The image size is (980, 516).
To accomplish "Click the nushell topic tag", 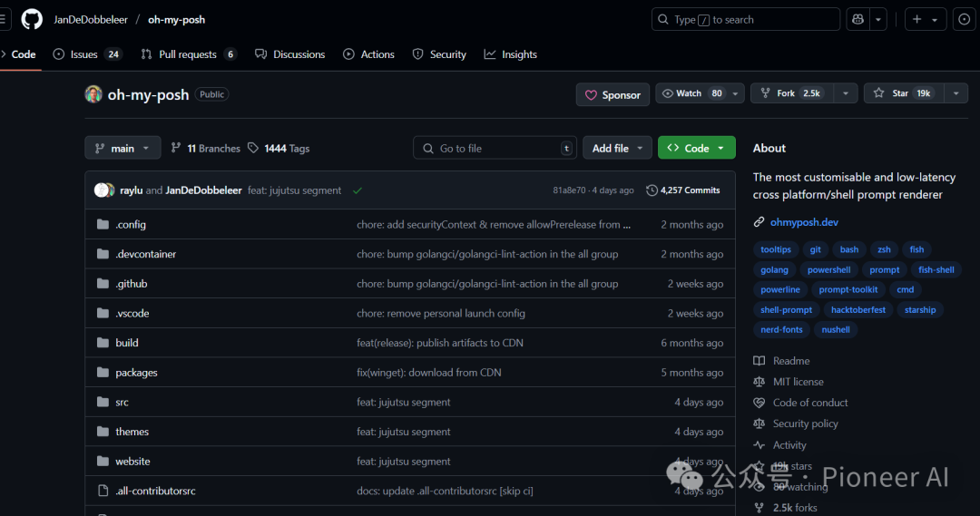I will 836,329.
